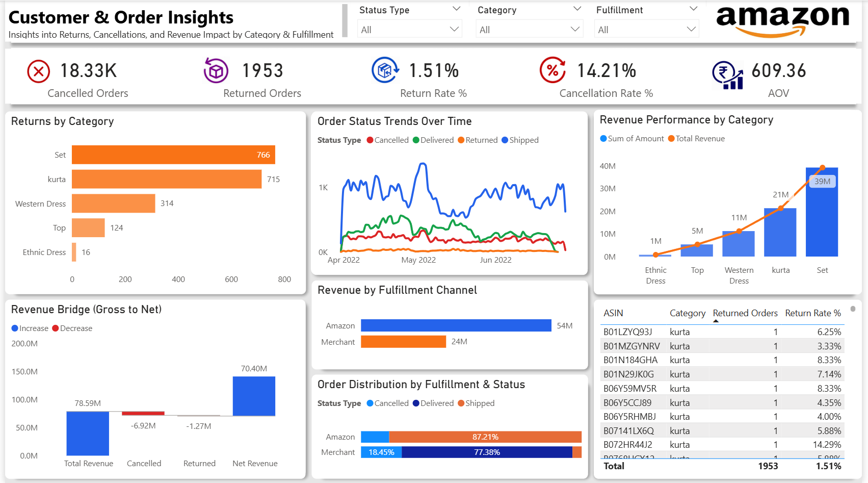Select table row B072HR44J2
This screenshot has width=868, height=483.
click(x=722, y=445)
